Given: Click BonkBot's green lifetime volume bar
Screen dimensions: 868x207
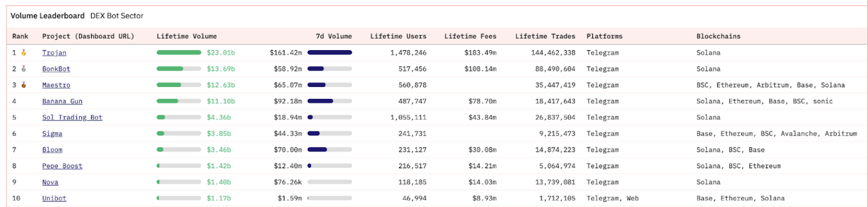Looking at the screenshot, I should point(170,69).
